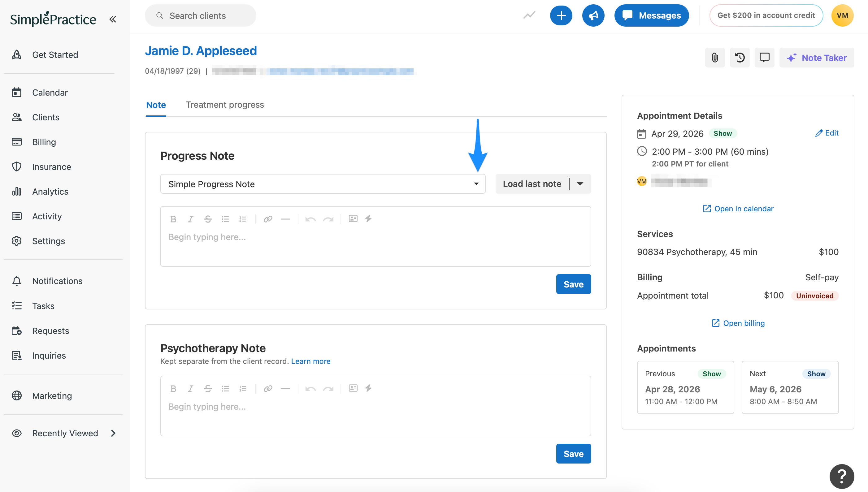Open the megaphone announcements icon
Viewport: 868px width, 492px height.
[593, 15]
